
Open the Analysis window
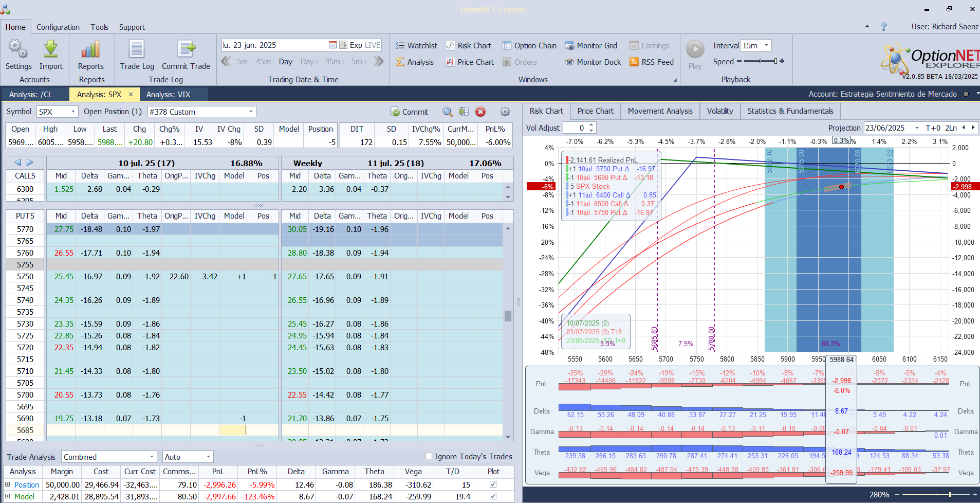tap(415, 62)
